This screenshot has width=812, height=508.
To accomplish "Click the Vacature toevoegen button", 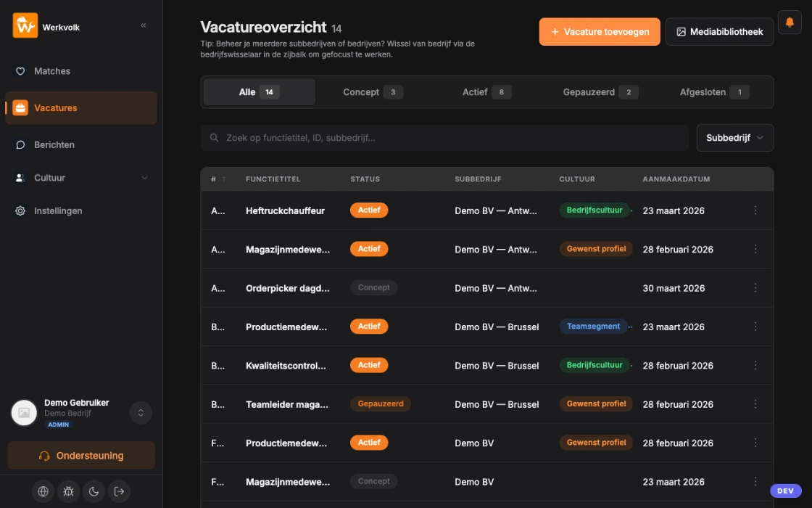I will click(x=599, y=32).
